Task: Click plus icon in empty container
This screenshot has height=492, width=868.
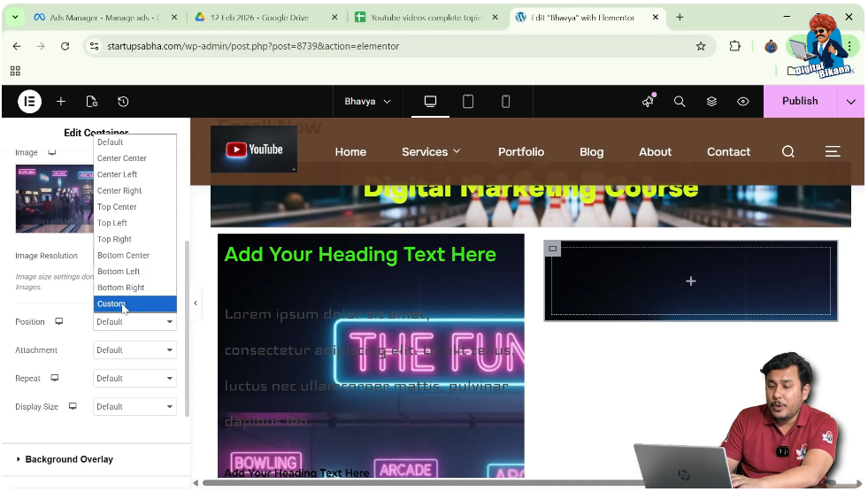Action: pos(690,281)
